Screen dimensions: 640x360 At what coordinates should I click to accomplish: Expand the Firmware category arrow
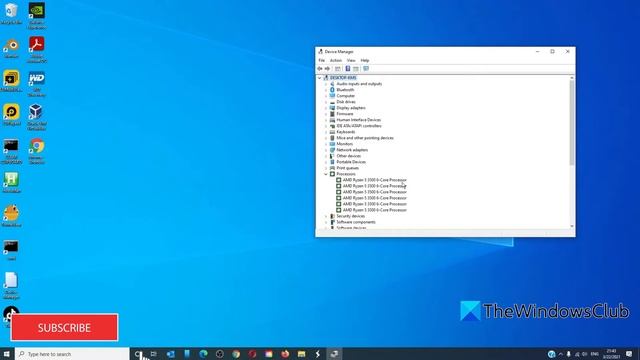pyautogui.click(x=326, y=114)
